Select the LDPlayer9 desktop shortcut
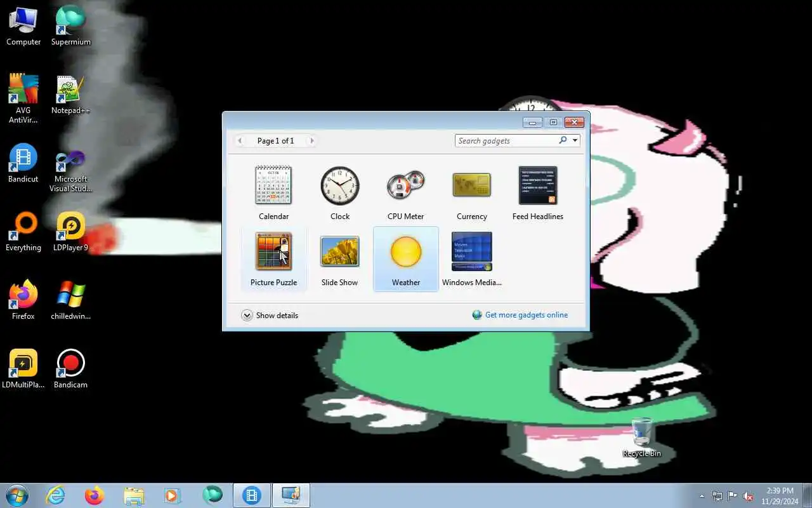 tap(71, 232)
